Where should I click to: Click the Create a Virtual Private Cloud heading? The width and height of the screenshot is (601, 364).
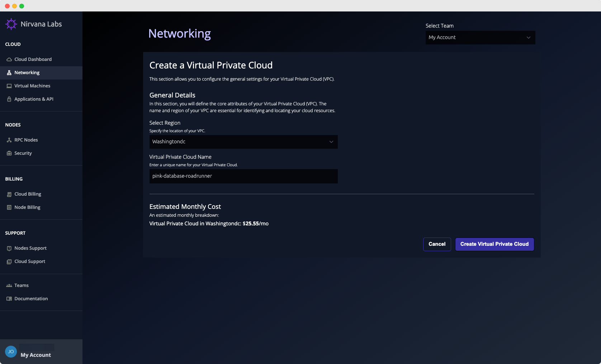[211, 65]
